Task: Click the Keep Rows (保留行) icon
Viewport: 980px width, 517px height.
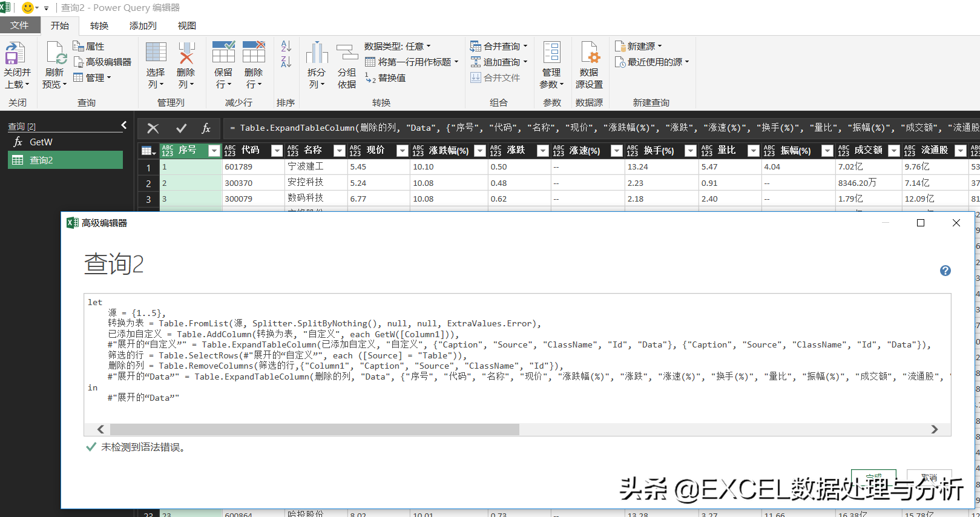Action: (x=223, y=52)
